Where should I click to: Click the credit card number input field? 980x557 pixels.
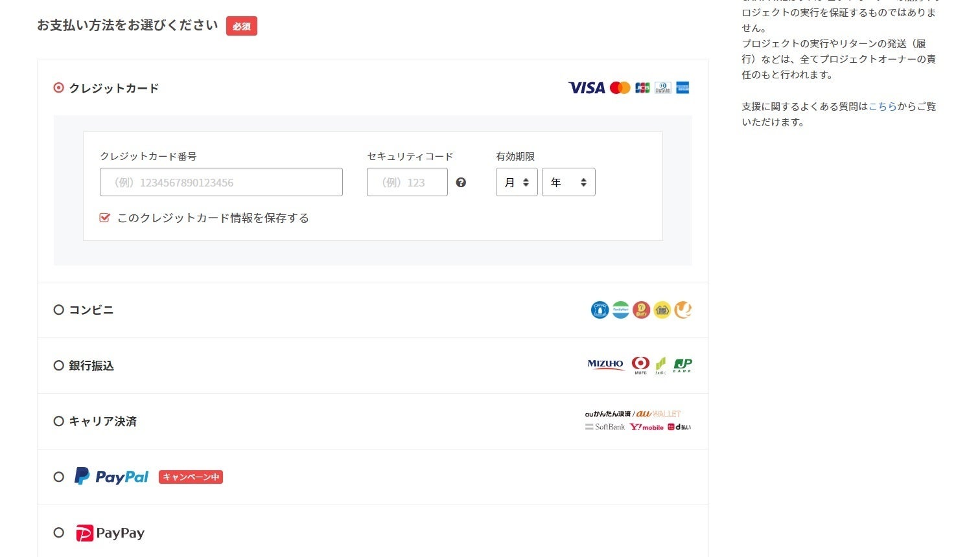(x=221, y=183)
